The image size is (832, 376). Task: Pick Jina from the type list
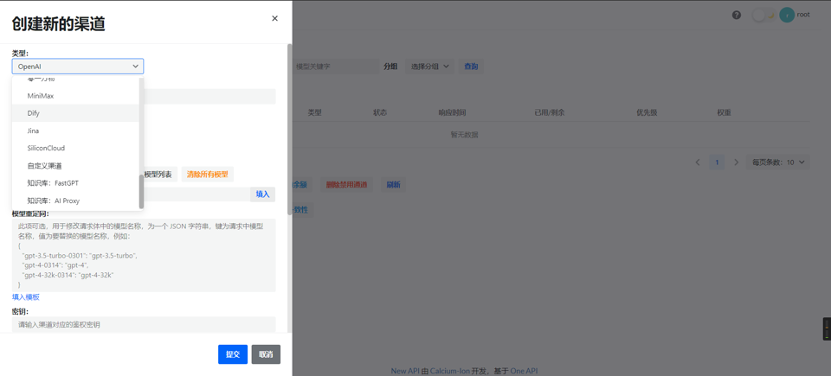75,131
